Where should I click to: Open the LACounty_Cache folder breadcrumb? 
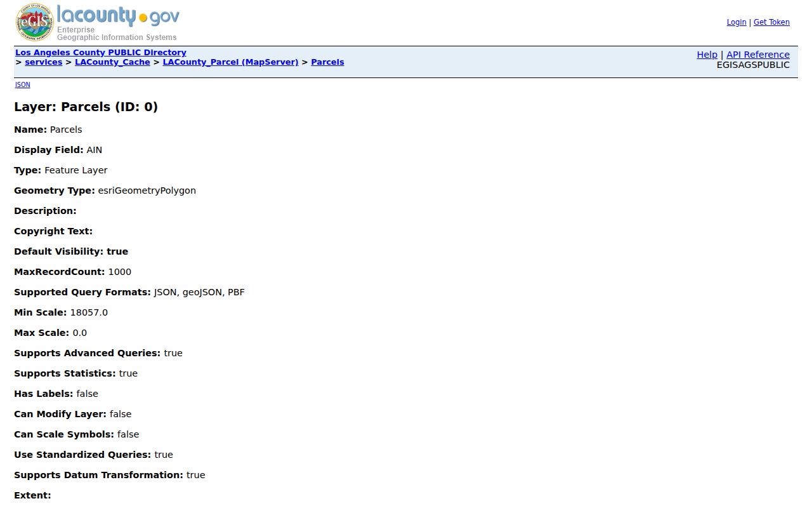click(x=112, y=62)
